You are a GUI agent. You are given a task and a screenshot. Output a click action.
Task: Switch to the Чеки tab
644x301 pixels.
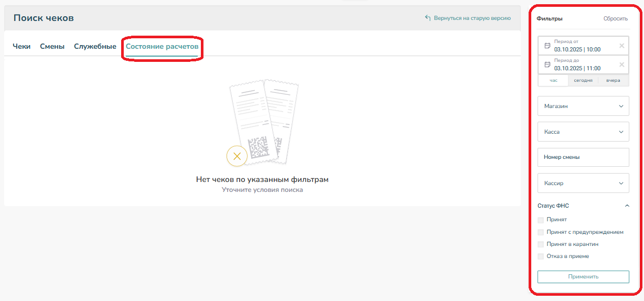[22, 47]
